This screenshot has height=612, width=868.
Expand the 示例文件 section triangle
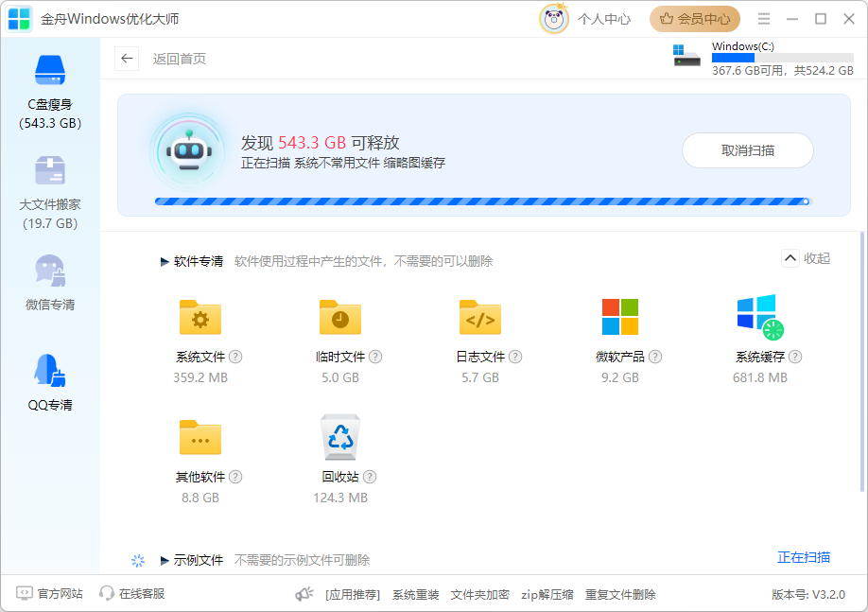coord(165,561)
